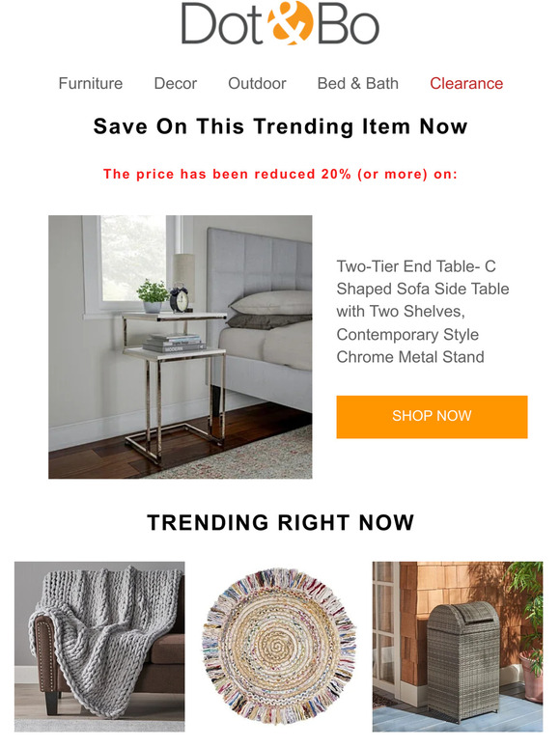Select the gray chunky knit blanket thumbnail

99,647
